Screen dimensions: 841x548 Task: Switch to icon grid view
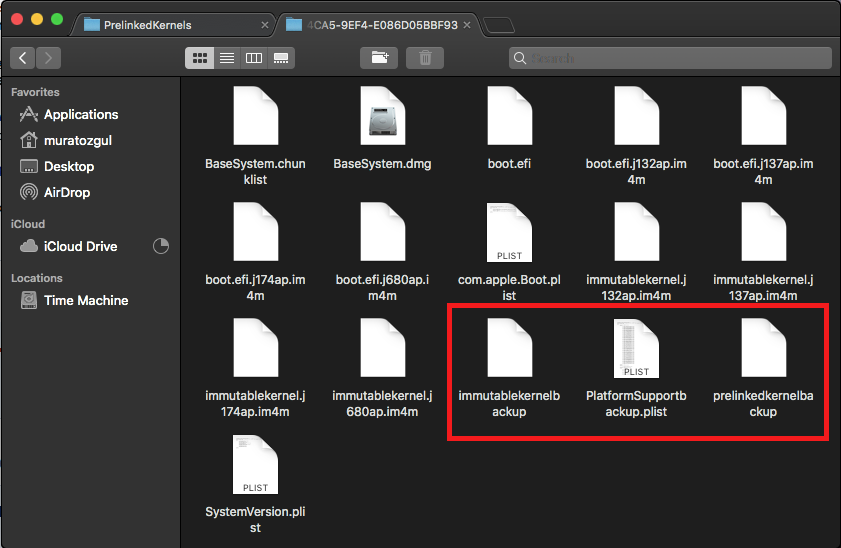(x=200, y=58)
